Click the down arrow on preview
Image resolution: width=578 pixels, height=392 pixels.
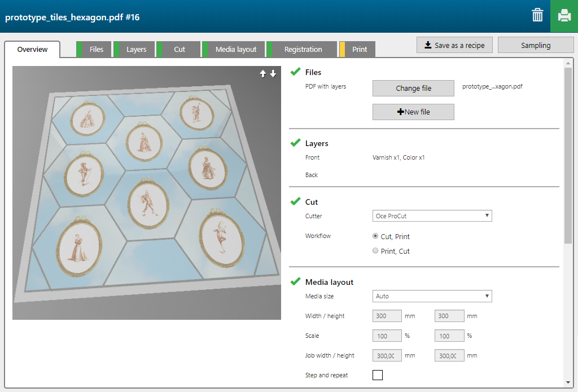(273, 74)
